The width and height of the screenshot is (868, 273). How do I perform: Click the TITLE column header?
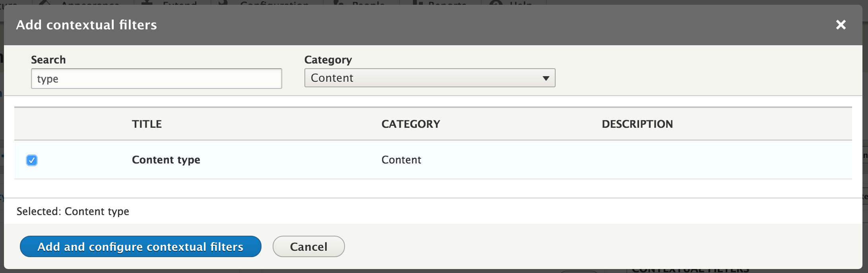147,124
